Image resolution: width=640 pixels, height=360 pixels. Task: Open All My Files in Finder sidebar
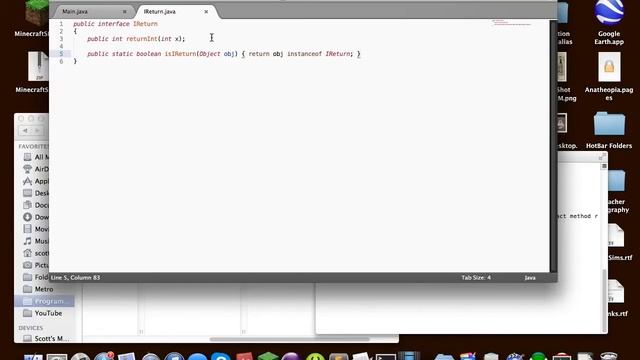coord(36,157)
